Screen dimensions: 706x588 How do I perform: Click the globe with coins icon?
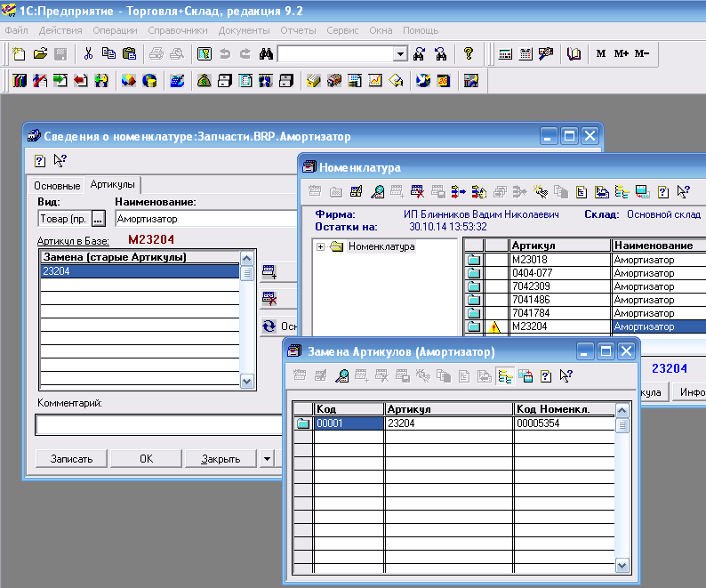click(x=149, y=81)
